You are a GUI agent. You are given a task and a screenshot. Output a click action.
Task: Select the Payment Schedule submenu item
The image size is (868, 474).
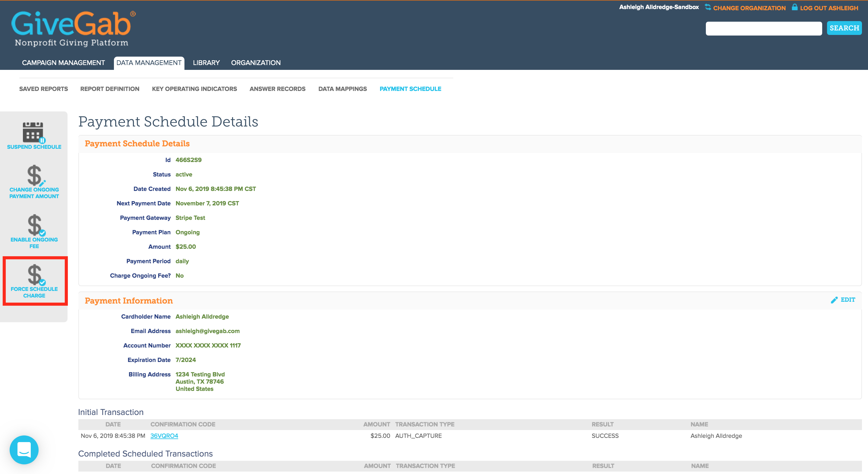[410, 89]
